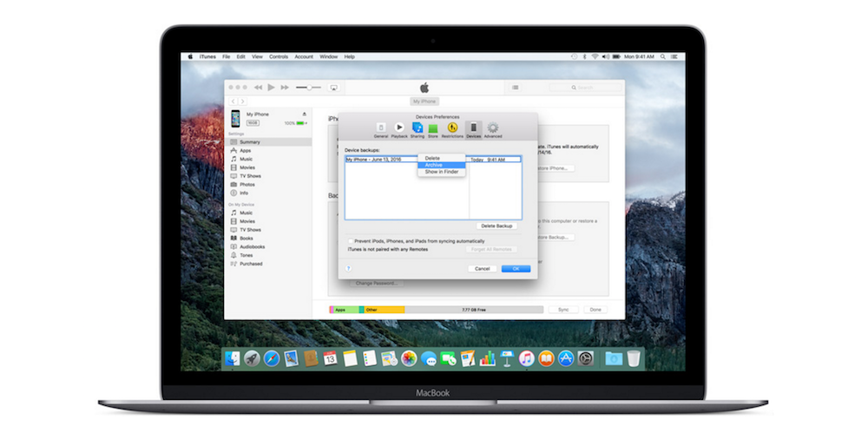
Task: Click the Play button in iTunes
Action: [x=271, y=88]
